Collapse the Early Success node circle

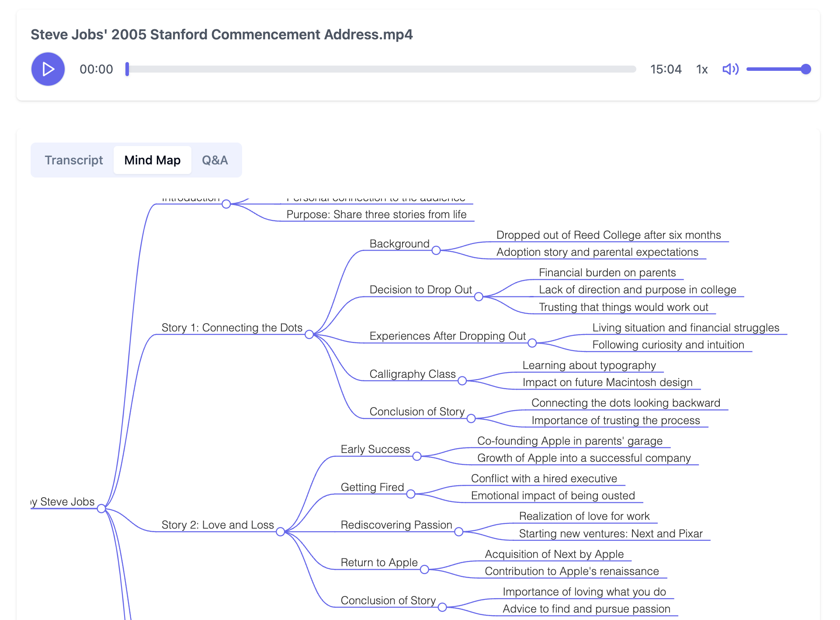417,456
